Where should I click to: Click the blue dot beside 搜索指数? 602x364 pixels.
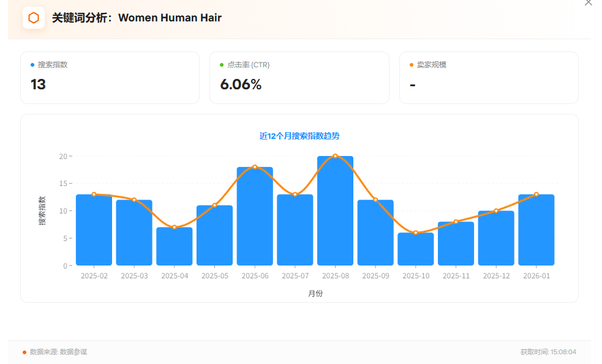tap(32, 65)
